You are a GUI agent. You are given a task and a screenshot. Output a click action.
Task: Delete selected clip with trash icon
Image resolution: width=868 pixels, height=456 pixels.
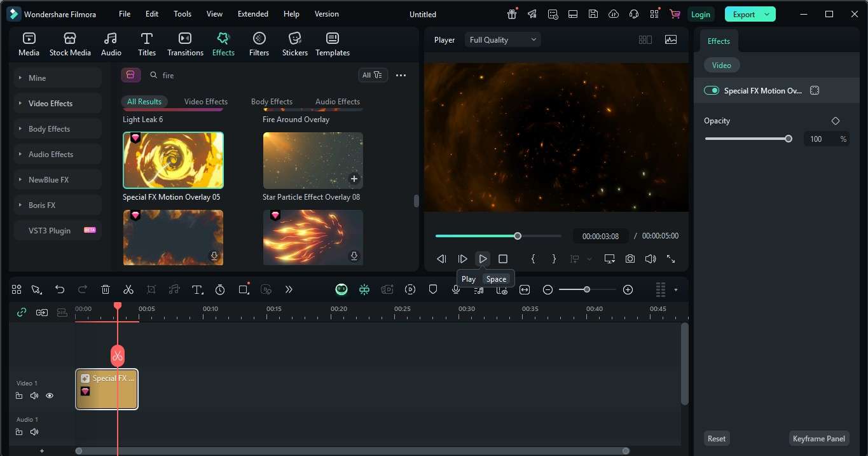coord(106,289)
